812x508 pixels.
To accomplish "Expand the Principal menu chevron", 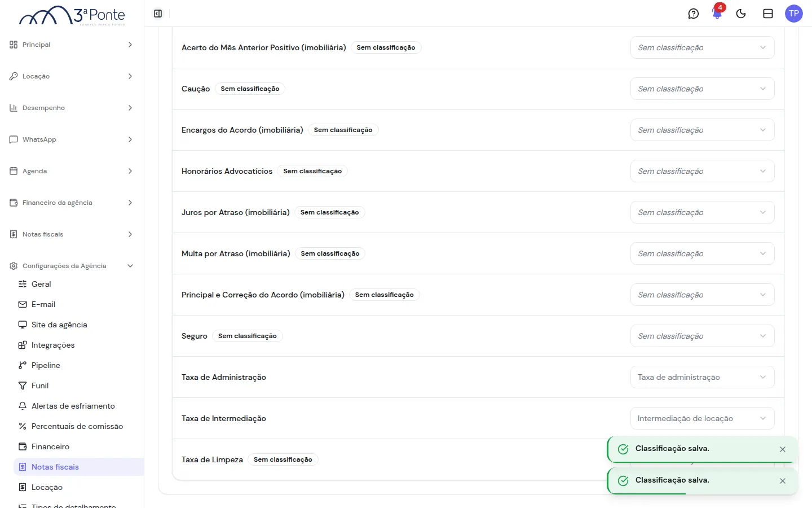I will pos(130,45).
